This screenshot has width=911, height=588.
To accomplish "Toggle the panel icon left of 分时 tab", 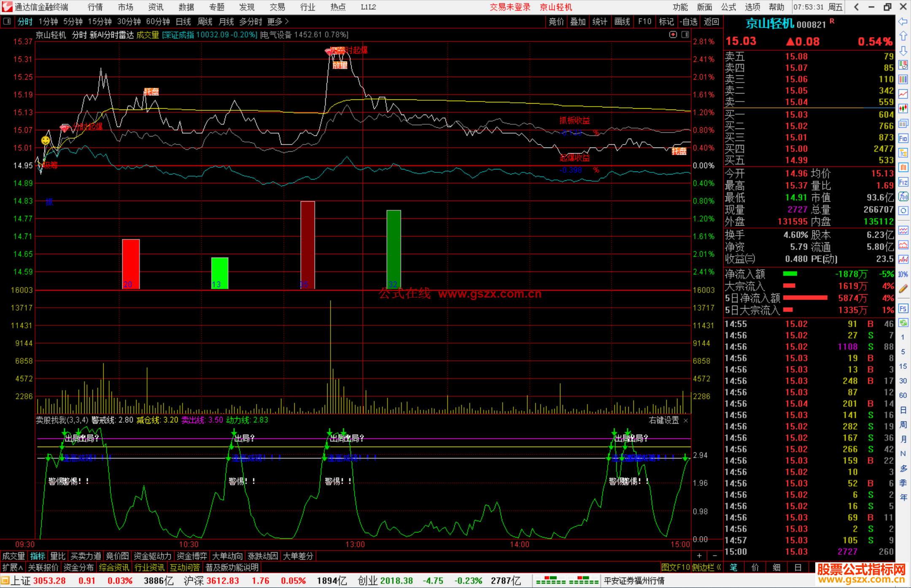I will tap(7, 21).
